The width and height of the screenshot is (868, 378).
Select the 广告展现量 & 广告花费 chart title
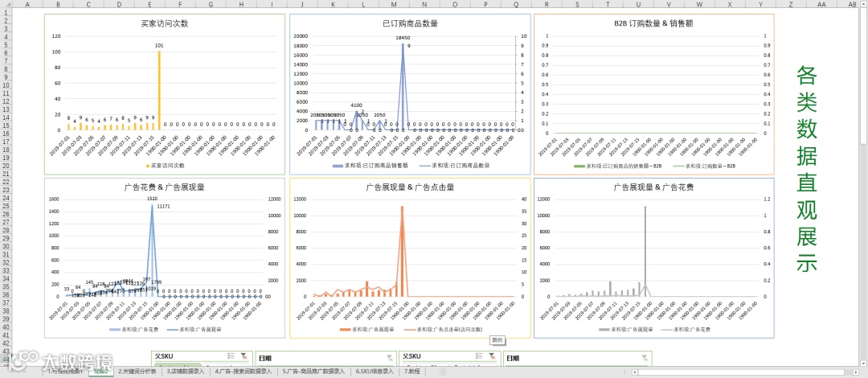pos(653,187)
